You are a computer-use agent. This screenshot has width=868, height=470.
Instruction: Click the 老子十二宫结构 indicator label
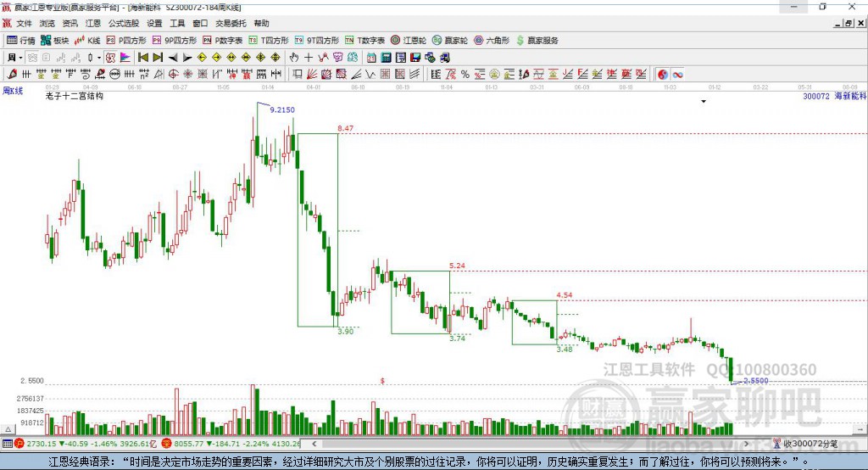[75, 96]
